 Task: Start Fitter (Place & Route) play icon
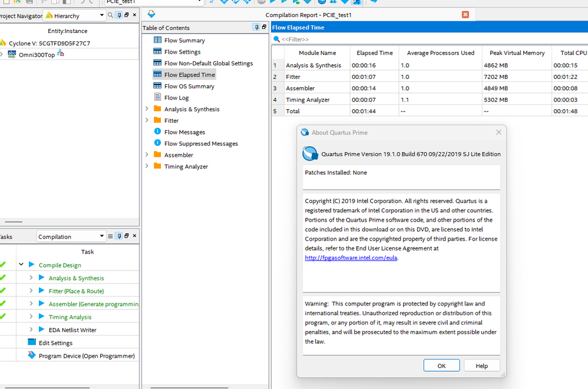click(42, 291)
